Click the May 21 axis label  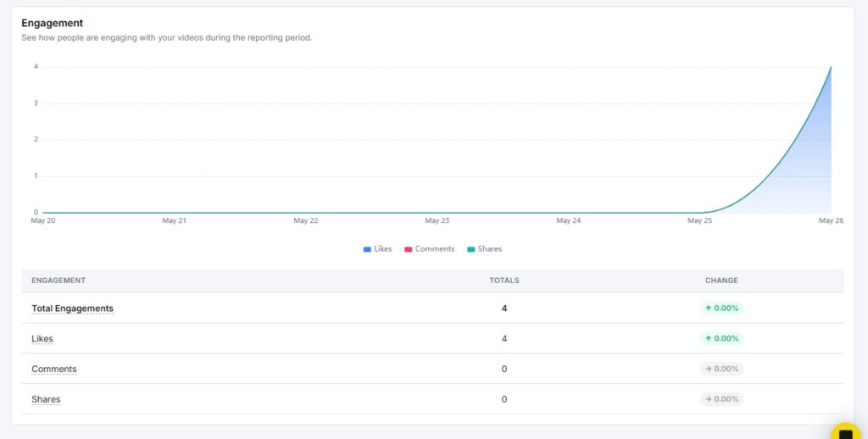pyautogui.click(x=174, y=220)
